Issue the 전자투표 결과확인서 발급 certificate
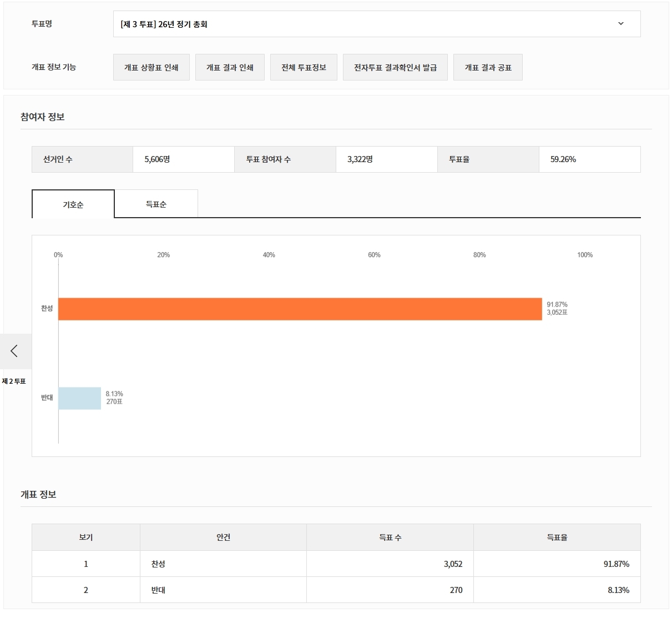The height and width of the screenshot is (618, 672). tap(395, 67)
